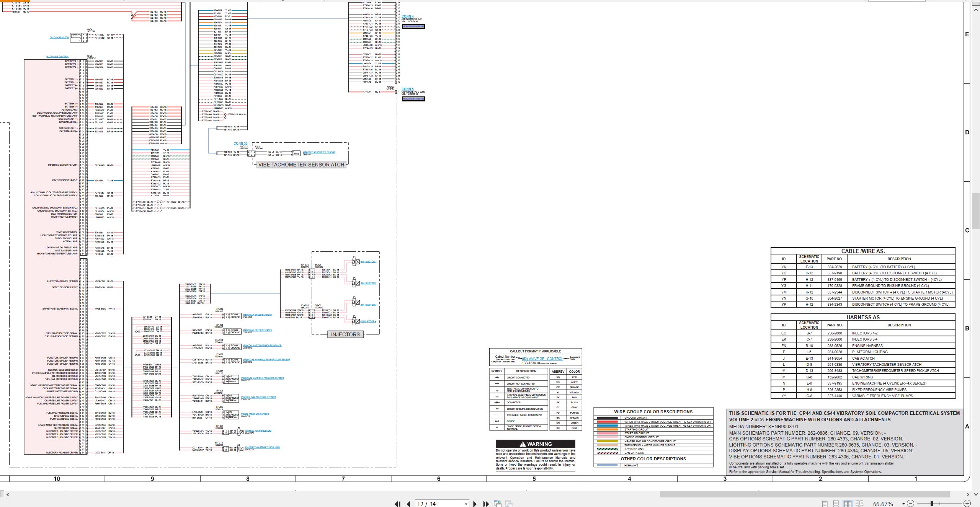Click the STARTING CIRCUIT orange color swatch
Screen dimensions: 980x507
pyautogui.click(x=608, y=430)
